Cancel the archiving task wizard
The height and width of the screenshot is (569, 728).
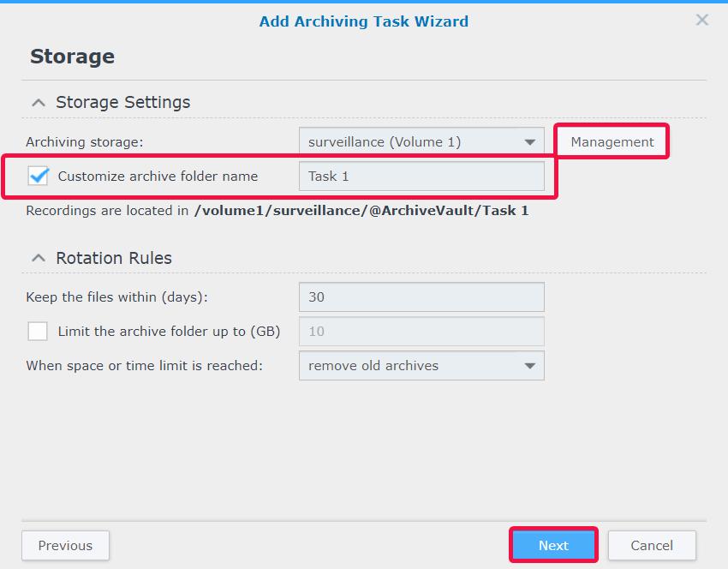coord(652,545)
